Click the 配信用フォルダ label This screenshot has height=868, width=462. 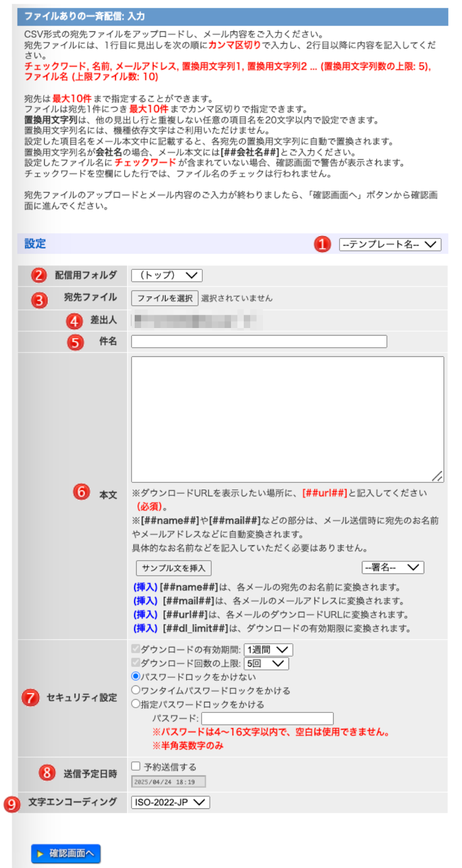point(86,275)
